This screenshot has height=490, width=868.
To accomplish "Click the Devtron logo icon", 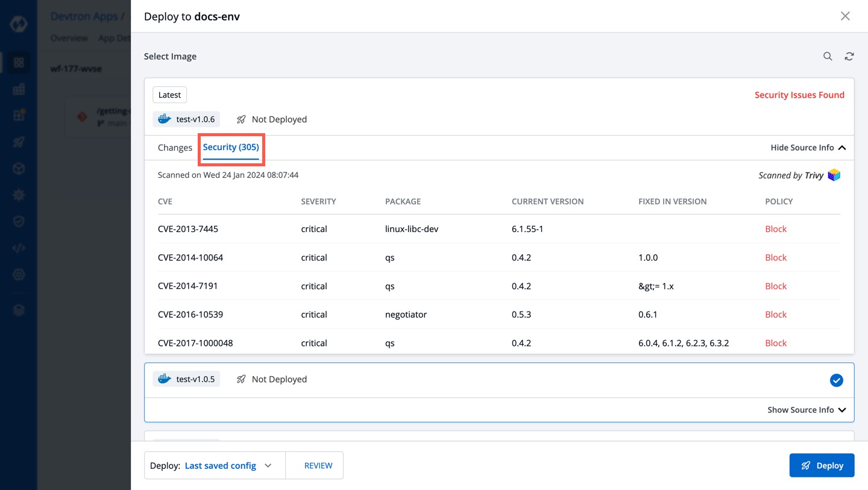I will [19, 24].
